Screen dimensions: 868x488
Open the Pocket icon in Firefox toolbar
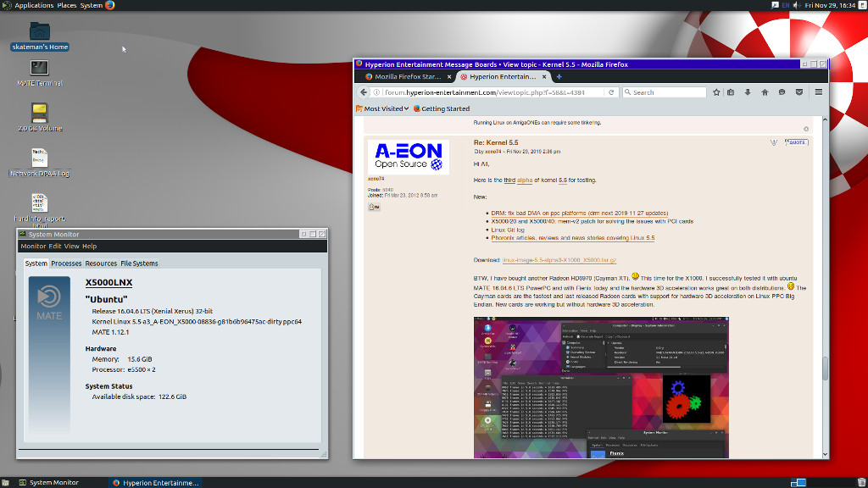[798, 92]
